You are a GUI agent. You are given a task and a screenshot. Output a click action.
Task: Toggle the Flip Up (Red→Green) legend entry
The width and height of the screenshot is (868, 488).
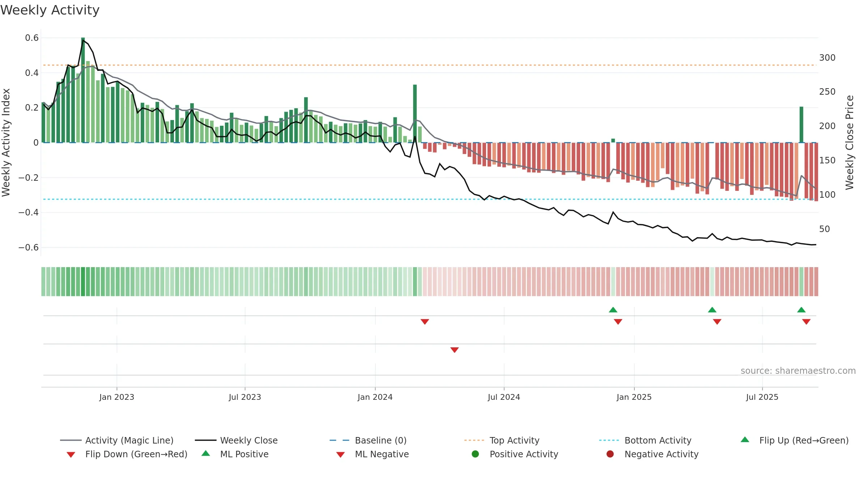point(795,440)
